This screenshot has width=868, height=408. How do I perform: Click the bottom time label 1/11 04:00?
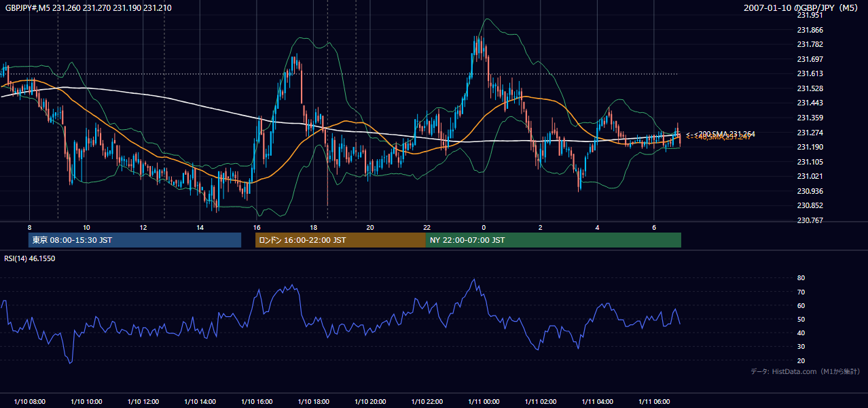click(x=597, y=402)
